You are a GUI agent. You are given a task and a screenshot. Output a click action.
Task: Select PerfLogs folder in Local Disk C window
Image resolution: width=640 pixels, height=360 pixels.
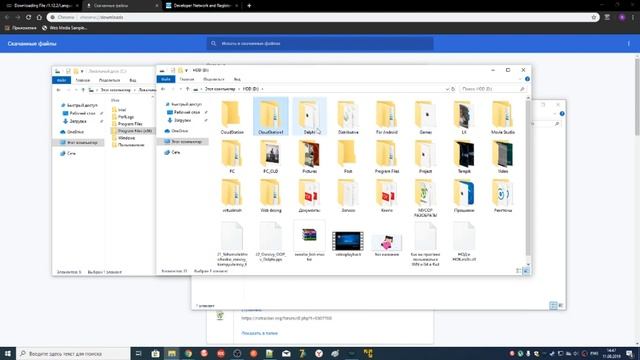pos(123,117)
